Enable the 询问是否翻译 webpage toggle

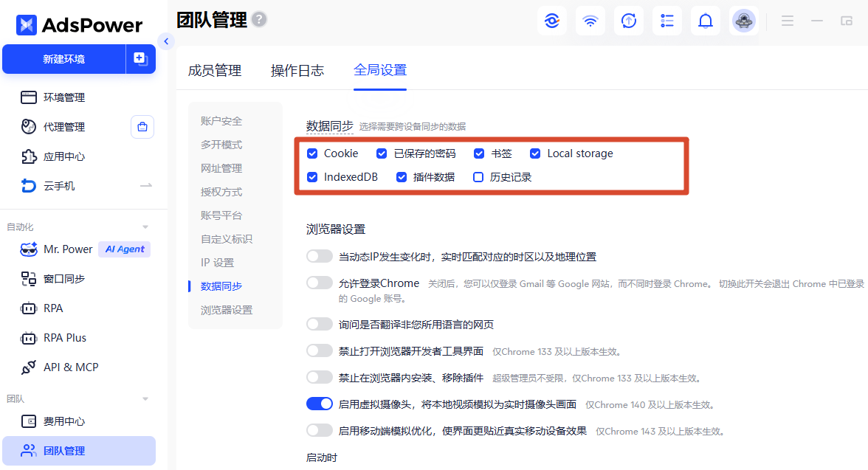320,324
